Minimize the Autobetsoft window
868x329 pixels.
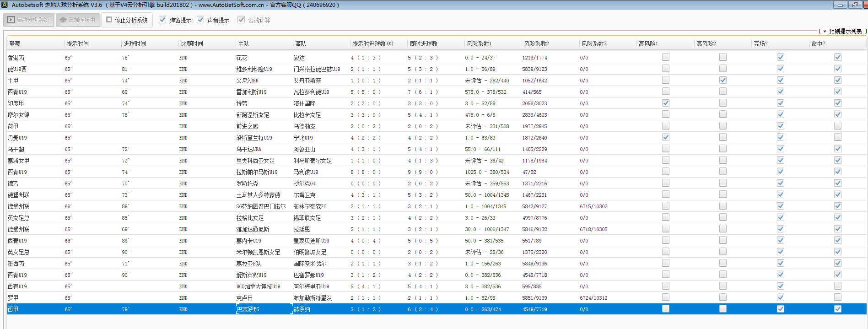click(x=840, y=5)
